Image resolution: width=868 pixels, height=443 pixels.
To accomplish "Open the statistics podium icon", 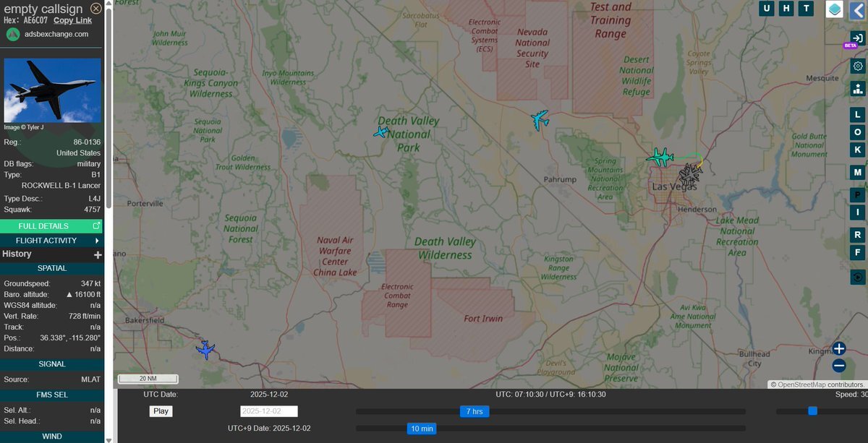I will tap(858, 88).
